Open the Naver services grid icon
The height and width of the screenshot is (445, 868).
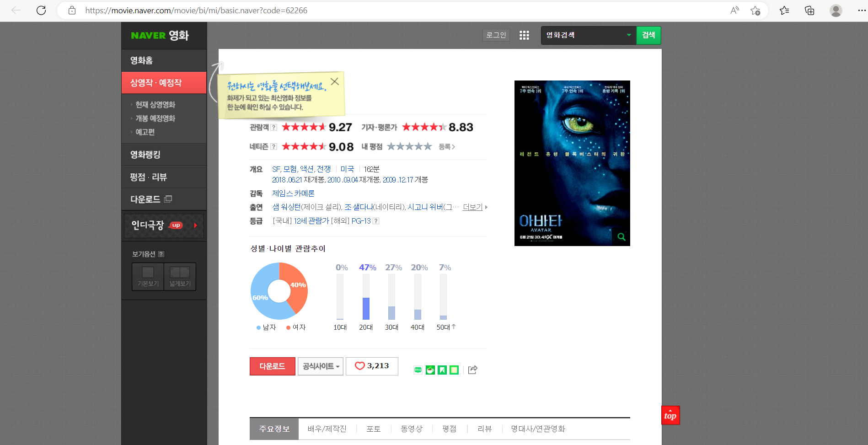coord(524,35)
